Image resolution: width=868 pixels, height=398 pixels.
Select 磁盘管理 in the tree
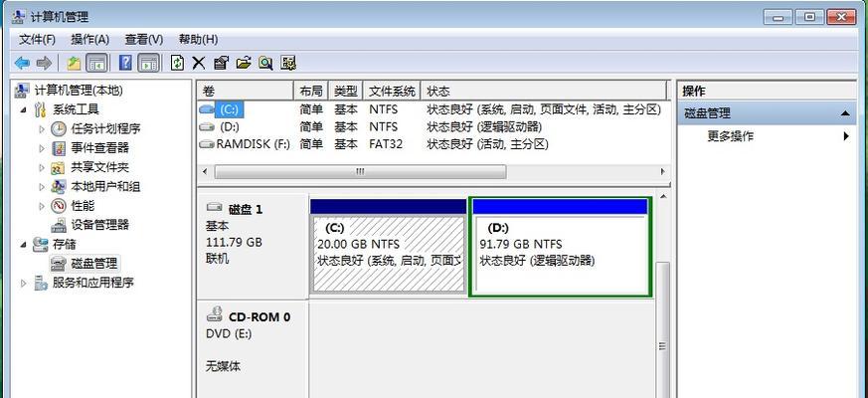pos(94,264)
